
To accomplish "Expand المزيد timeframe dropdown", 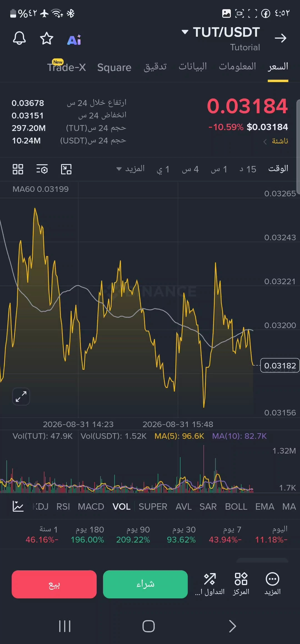I will pyautogui.click(x=131, y=169).
